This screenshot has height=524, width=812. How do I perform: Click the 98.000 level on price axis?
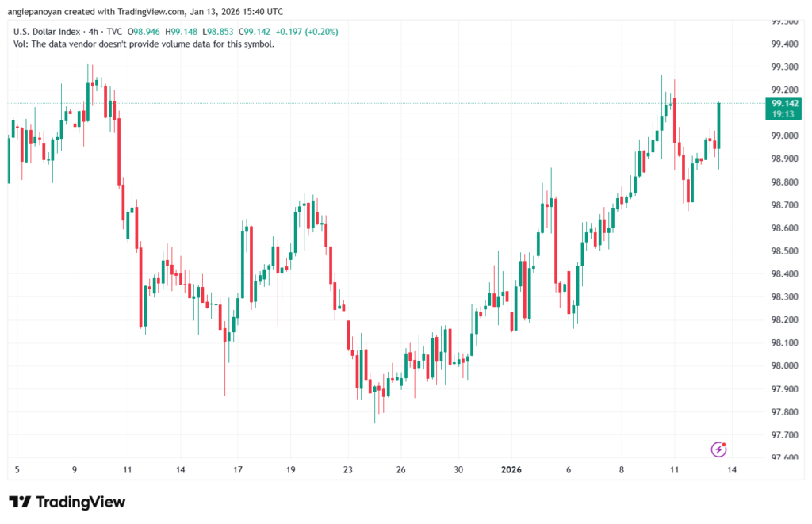[784, 365]
